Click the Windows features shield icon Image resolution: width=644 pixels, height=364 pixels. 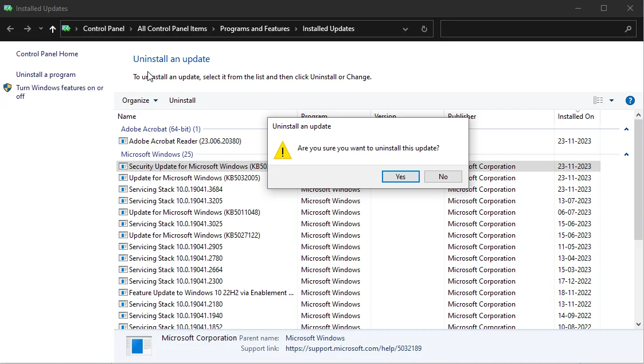coord(7,88)
